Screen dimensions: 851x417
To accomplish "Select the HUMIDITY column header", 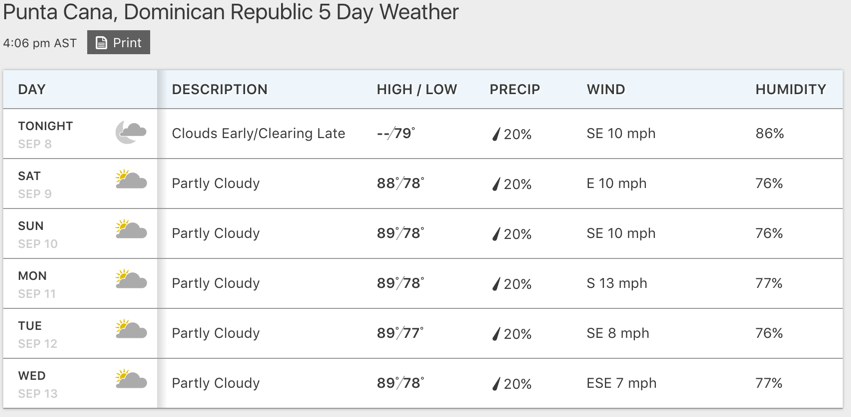I will point(791,89).
